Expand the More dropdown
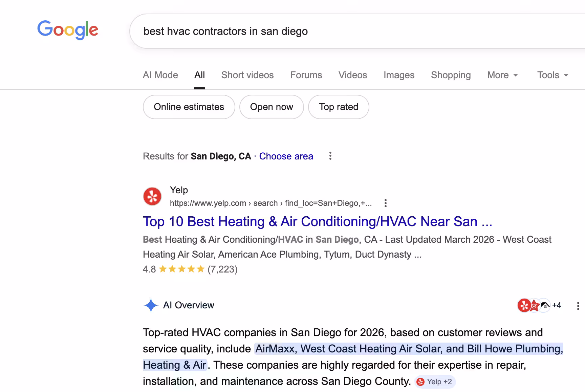Screen dimensions: 585x392 [x=502, y=75]
